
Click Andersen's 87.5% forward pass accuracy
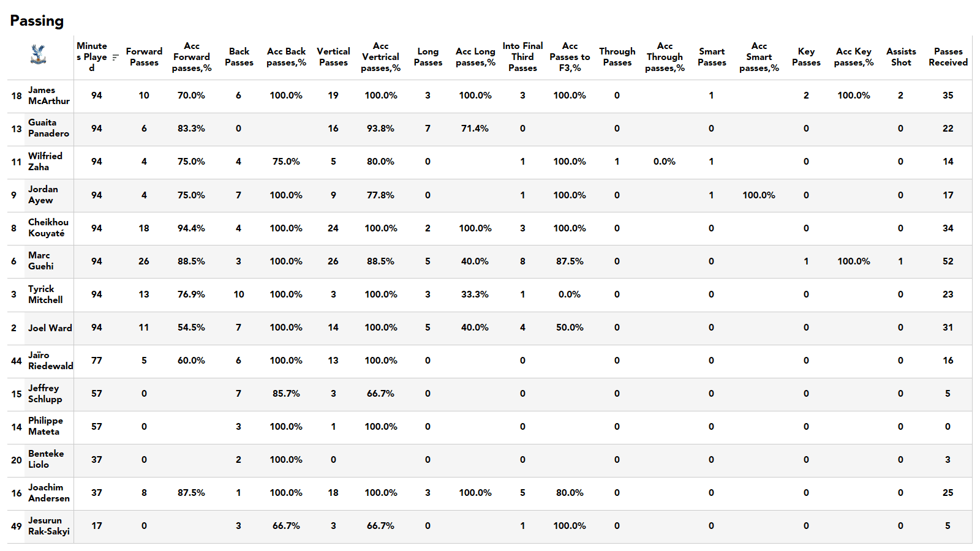(191, 493)
